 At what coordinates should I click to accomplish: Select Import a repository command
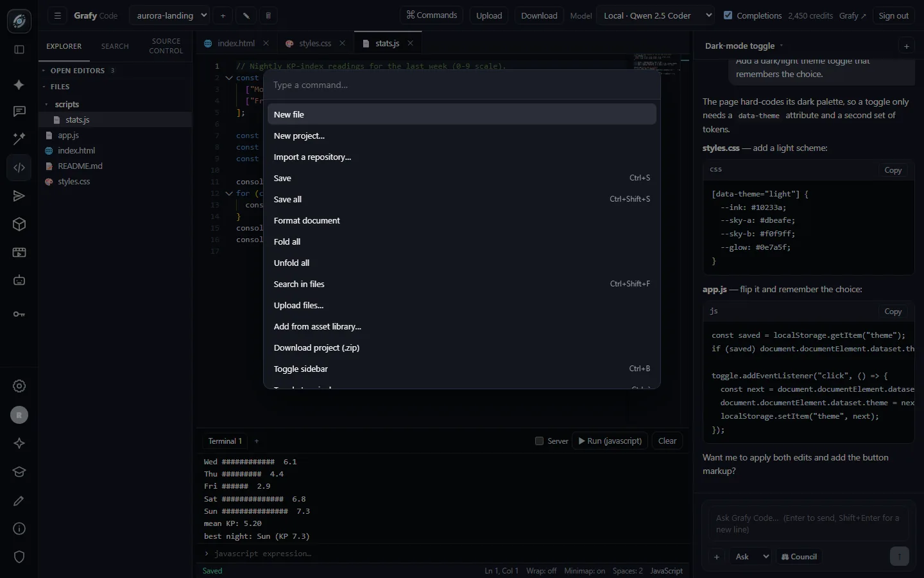click(462, 157)
